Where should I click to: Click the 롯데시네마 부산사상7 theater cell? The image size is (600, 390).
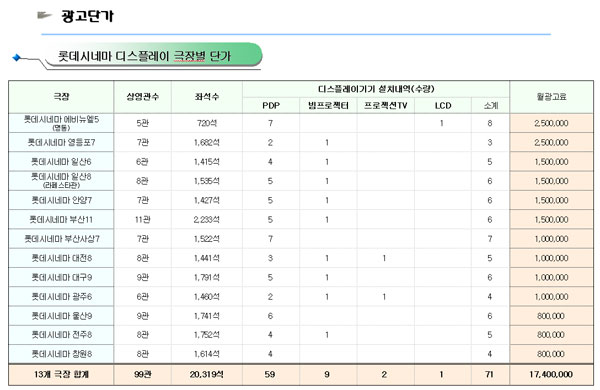61,239
